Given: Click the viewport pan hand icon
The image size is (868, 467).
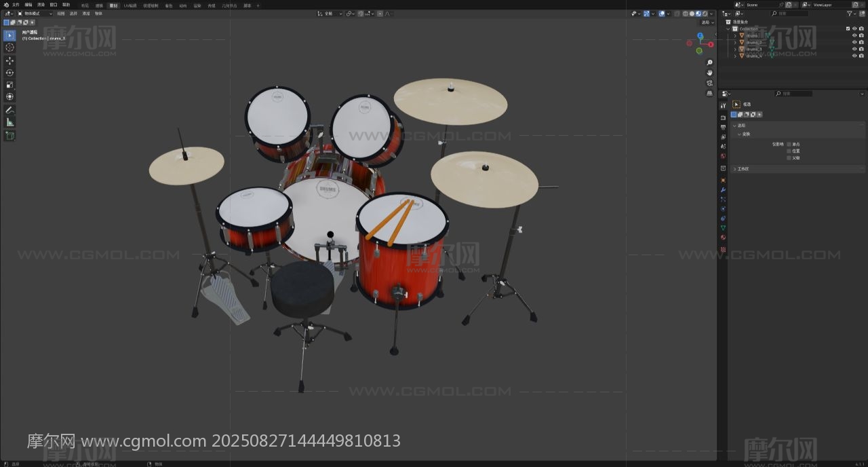Looking at the screenshot, I should tap(709, 73).
